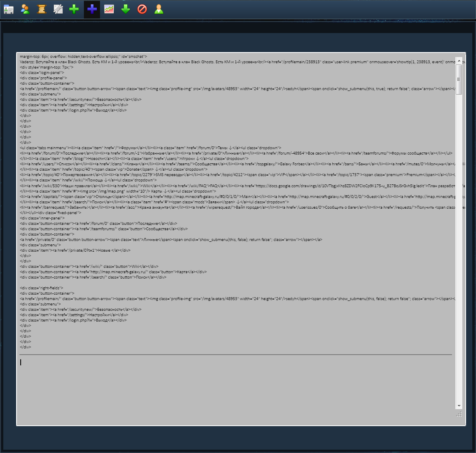This screenshot has height=453, width=476.
Task: Click the line containing 'Форумы сообществ'
Action: tap(236, 153)
